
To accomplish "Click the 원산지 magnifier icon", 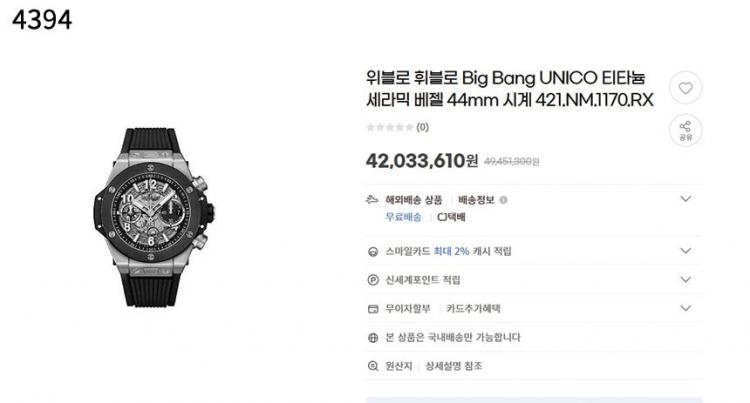I will click(373, 366).
